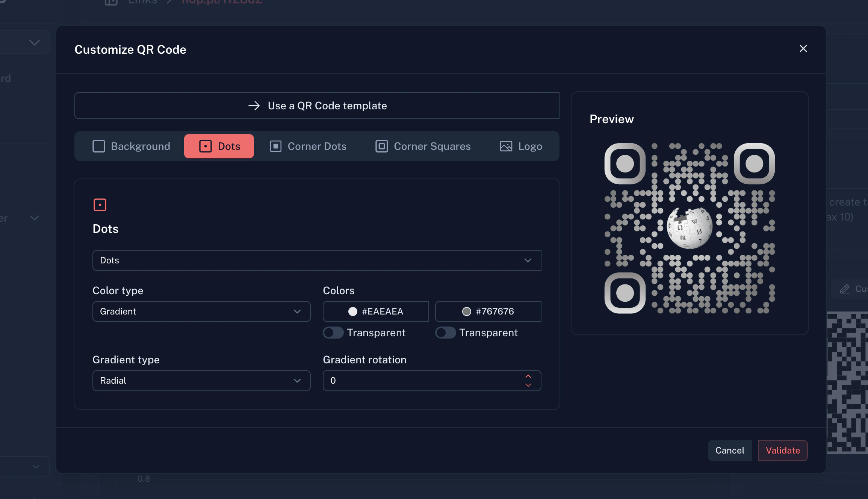The image size is (868, 499).
Task: Click the Logo image icon
Action: 506,146
